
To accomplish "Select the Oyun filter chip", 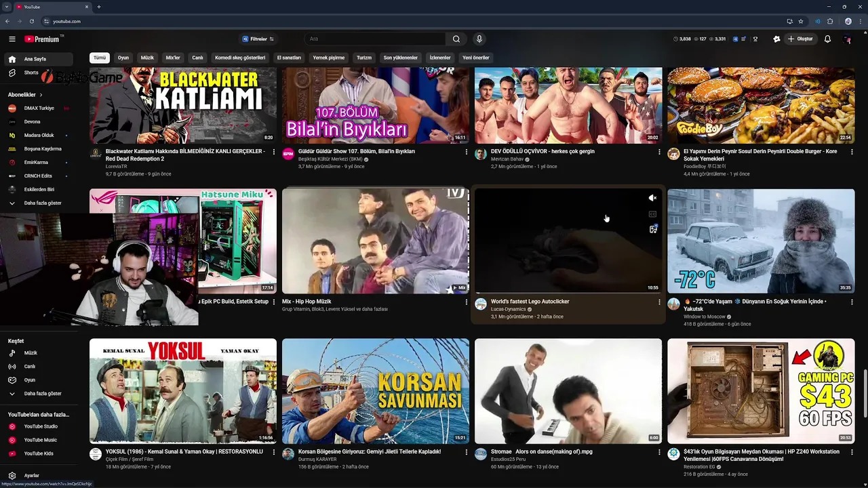I will pos(123,58).
